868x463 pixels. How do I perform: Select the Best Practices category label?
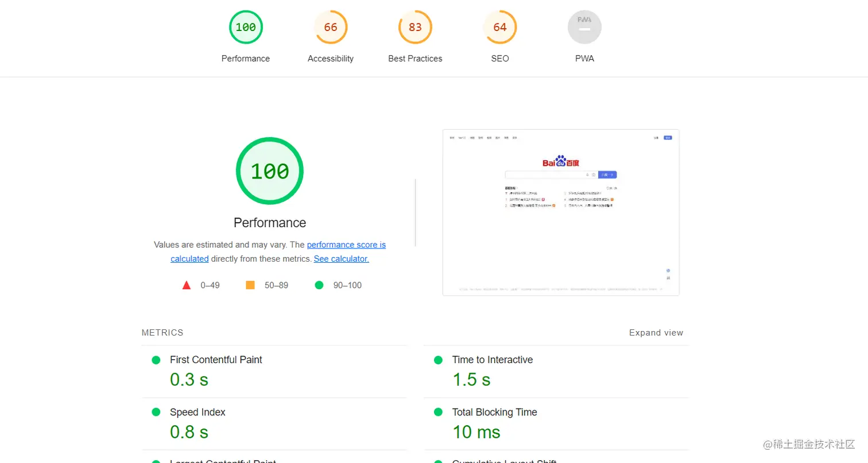(415, 59)
